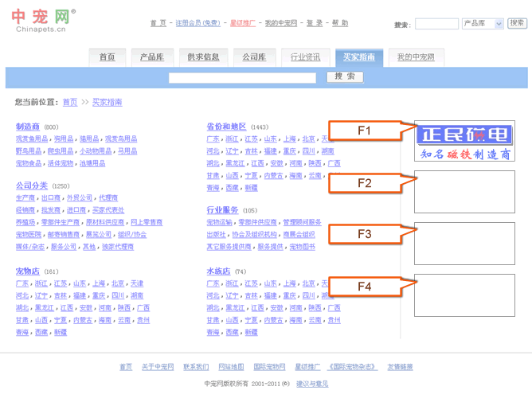Focus the blue bar search input
Screen dimensions: 532x406
[x=242, y=77]
